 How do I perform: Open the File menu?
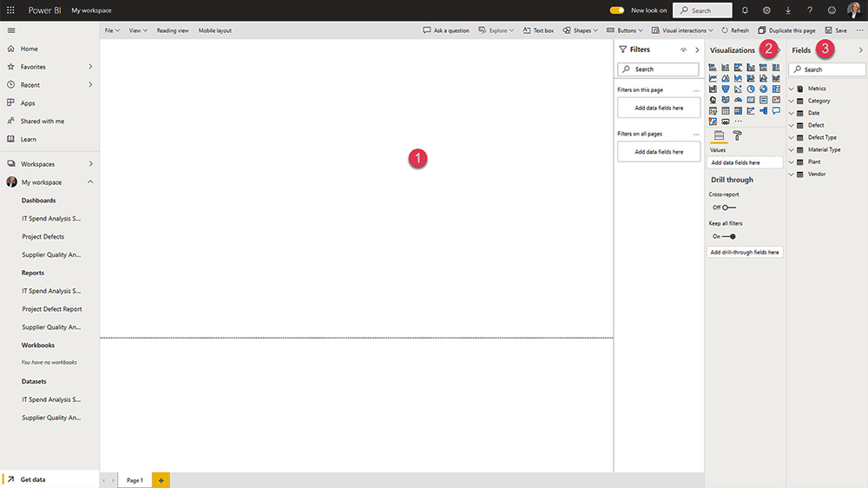pos(112,30)
